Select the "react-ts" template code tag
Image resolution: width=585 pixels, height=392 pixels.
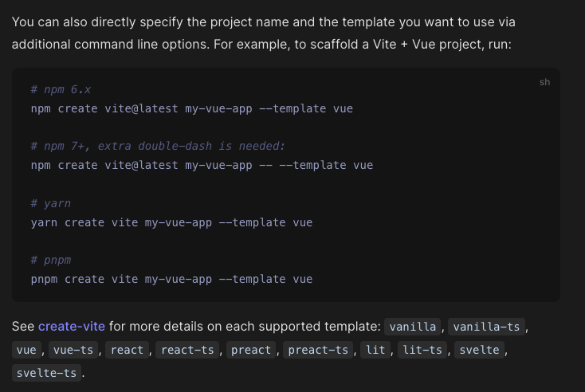(187, 350)
